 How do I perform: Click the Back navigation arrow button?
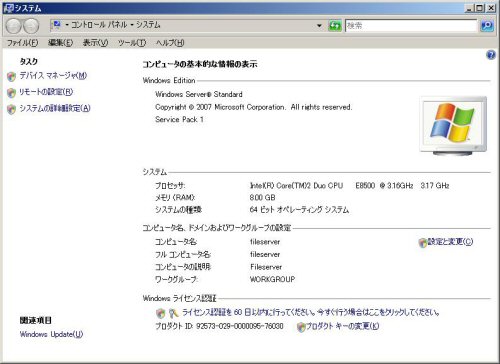coord(14,26)
